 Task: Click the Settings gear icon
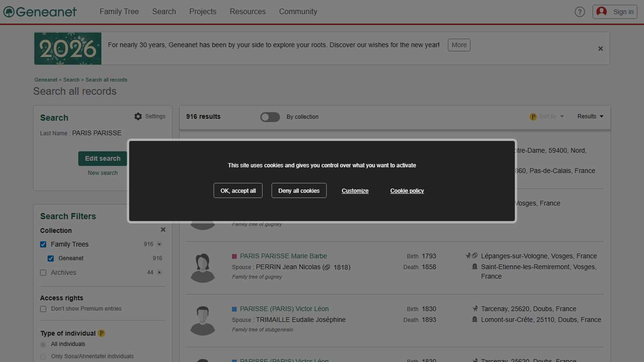(138, 116)
